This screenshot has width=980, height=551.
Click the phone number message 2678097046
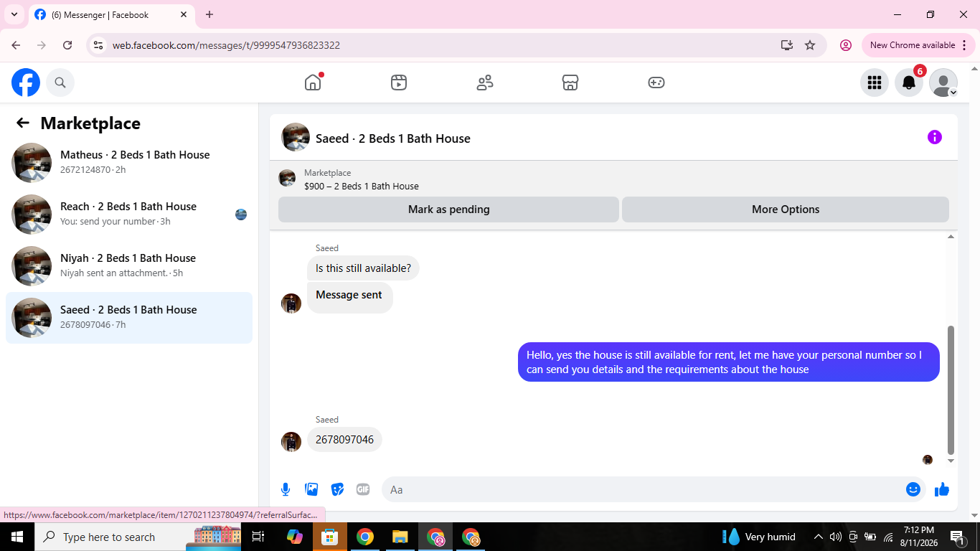click(344, 440)
